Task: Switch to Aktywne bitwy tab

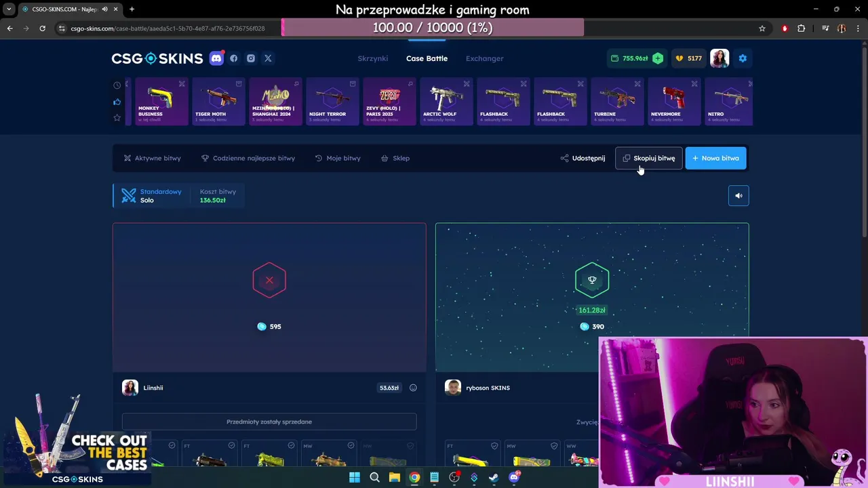Action: 152,158
